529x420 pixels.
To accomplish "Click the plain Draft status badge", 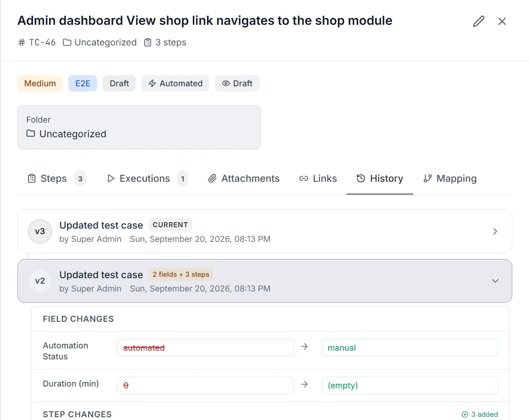I will pos(119,84).
